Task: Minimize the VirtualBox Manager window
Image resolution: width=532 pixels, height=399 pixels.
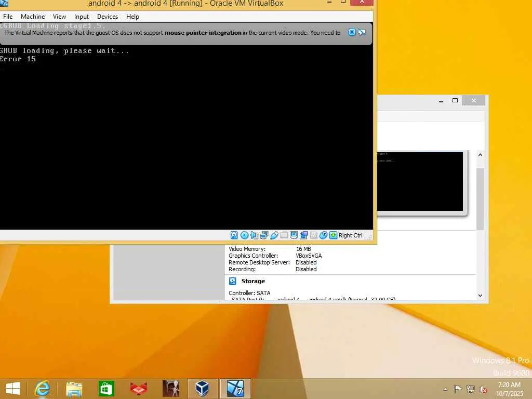Action: click(x=441, y=100)
